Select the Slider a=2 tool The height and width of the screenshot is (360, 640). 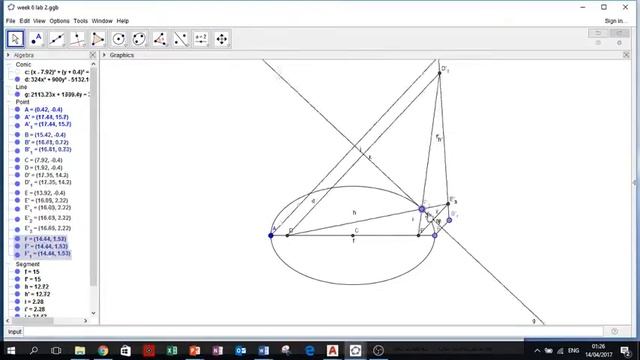[x=201, y=39]
